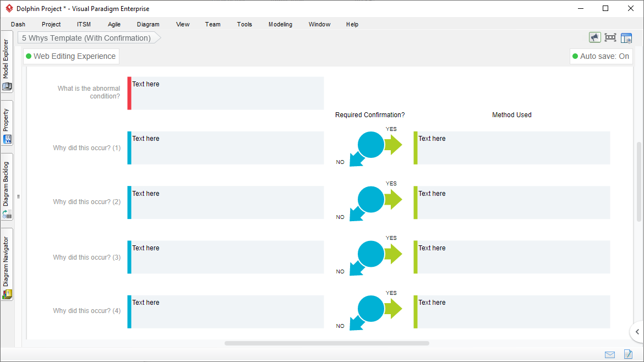Expand the collapsed right side panel arrow

[637, 332]
